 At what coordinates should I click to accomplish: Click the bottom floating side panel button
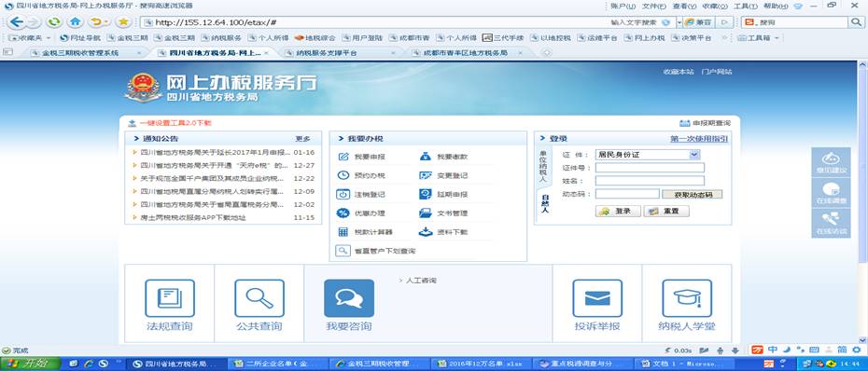(x=831, y=224)
